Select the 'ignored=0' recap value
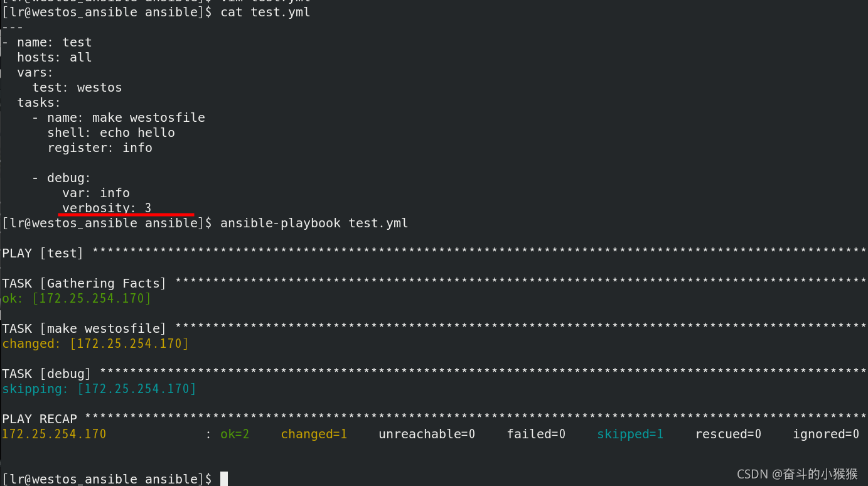Screen dimensions: 868x486 826,434
